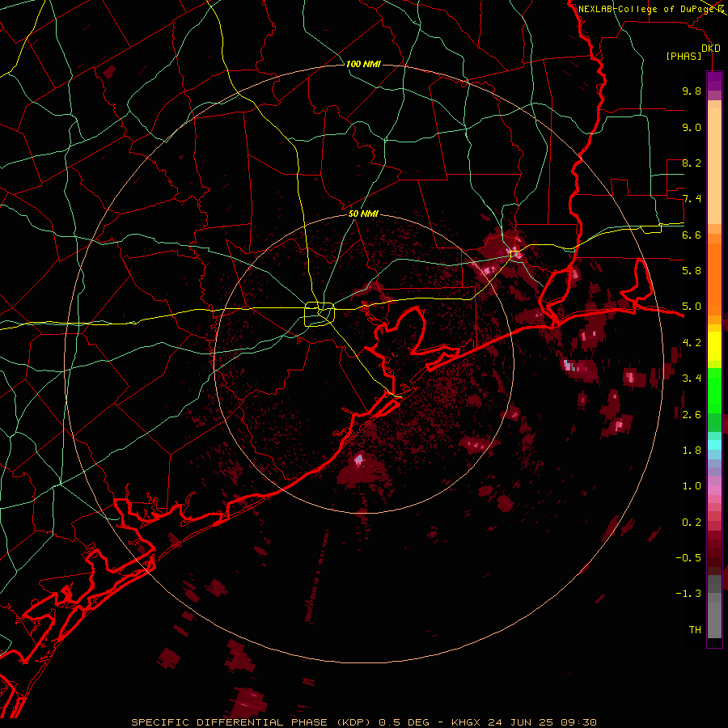Click the DKD product label above the legend
728x728 pixels.
click(x=710, y=48)
